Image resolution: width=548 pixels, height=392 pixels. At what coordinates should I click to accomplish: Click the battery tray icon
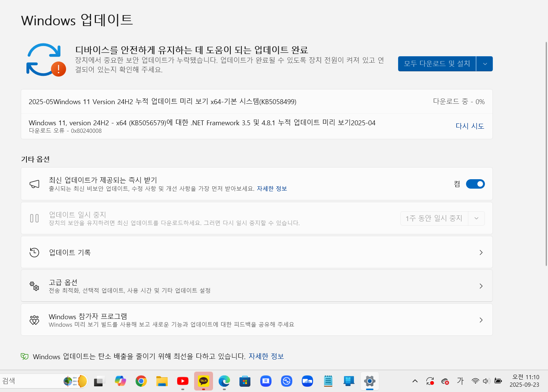(x=498, y=381)
